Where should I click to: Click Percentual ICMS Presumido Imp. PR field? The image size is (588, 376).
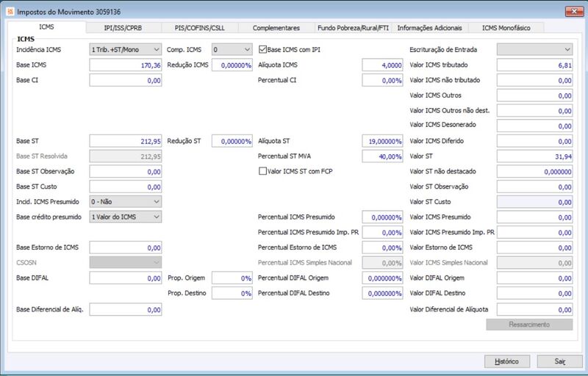tap(382, 233)
